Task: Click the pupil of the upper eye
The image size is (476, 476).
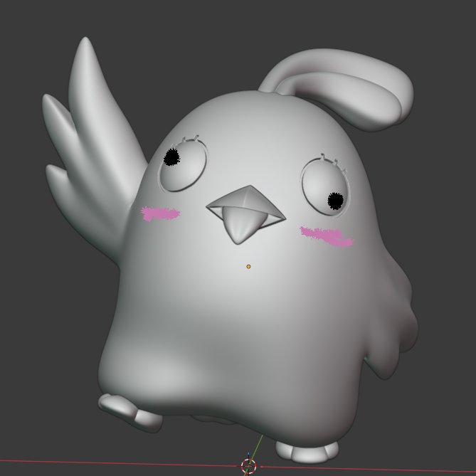Action: click(x=171, y=157)
